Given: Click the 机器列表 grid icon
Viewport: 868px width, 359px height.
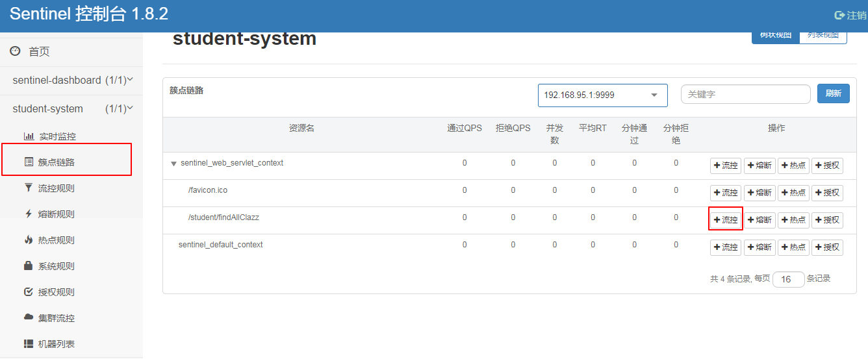Looking at the screenshot, I should [29, 343].
